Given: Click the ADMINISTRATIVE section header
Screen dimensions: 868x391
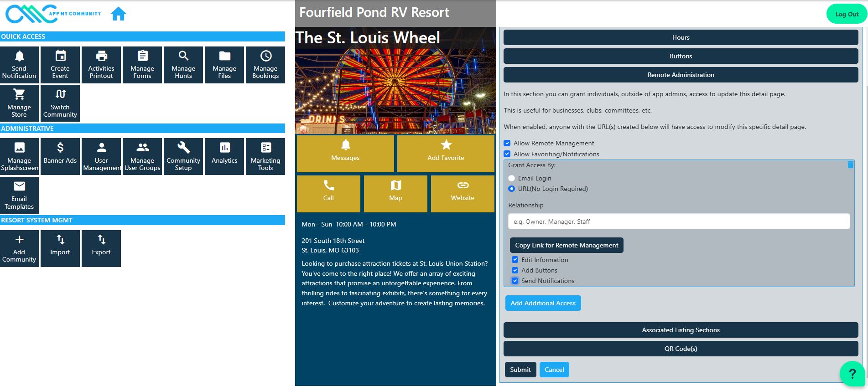Looking at the screenshot, I should (x=142, y=129).
